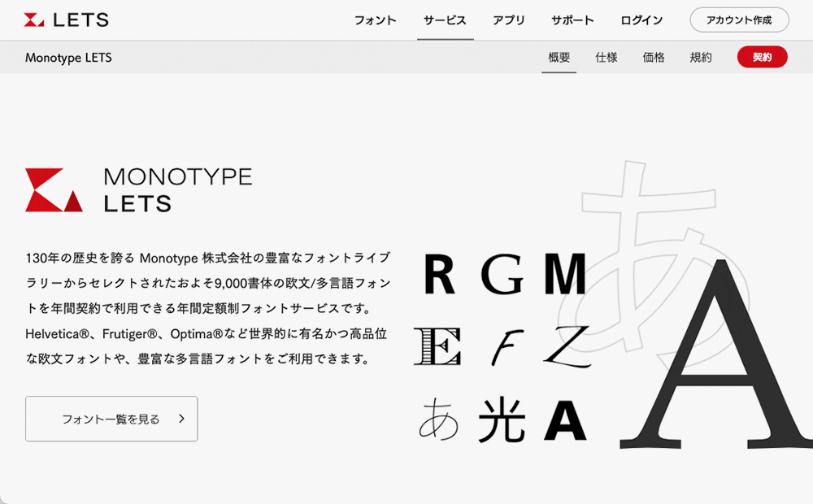The image size is (813, 504).
Task: Click the red 契約 button
Action: pyautogui.click(x=762, y=57)
